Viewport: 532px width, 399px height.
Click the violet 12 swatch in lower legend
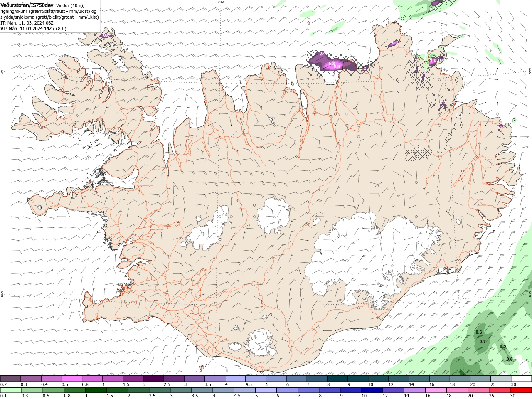point(393,390)
